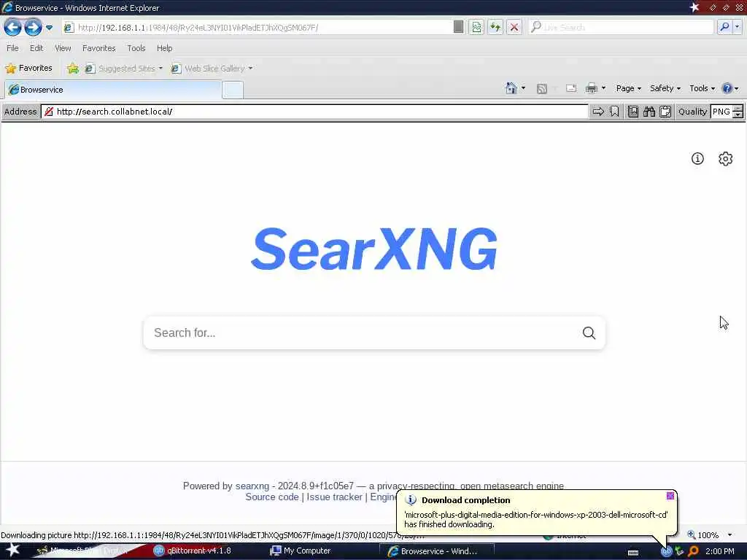Open the File menu
Viewport: 747px width, 560px height.
click(x=12, y=48)
